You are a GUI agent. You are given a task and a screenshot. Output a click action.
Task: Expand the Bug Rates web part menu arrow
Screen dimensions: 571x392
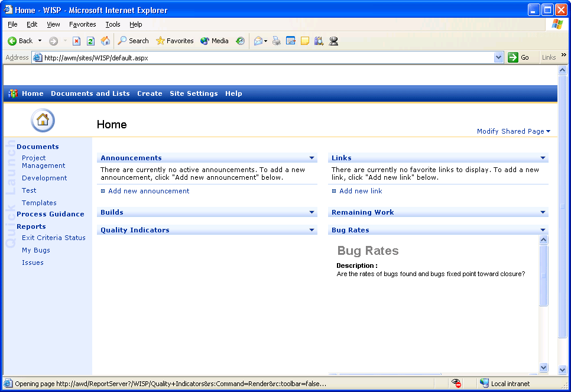coord(543,230)
